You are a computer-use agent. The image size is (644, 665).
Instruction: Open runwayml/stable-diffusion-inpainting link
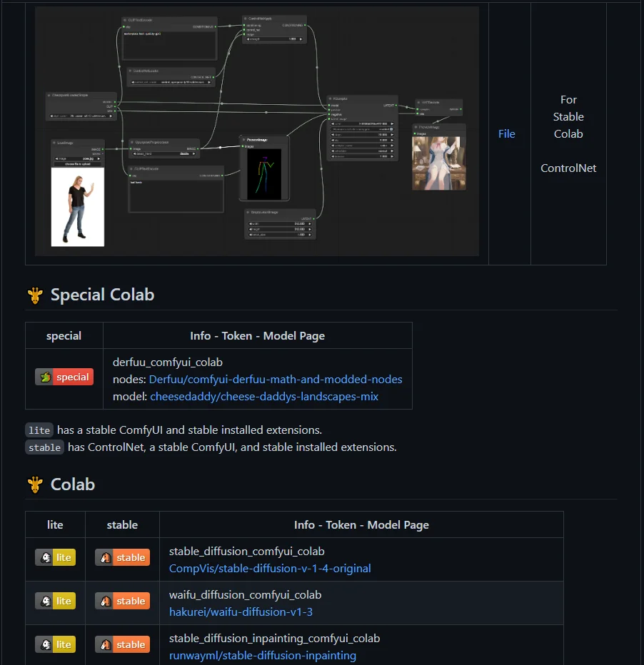pyautogui.click(x=263, y=656)
